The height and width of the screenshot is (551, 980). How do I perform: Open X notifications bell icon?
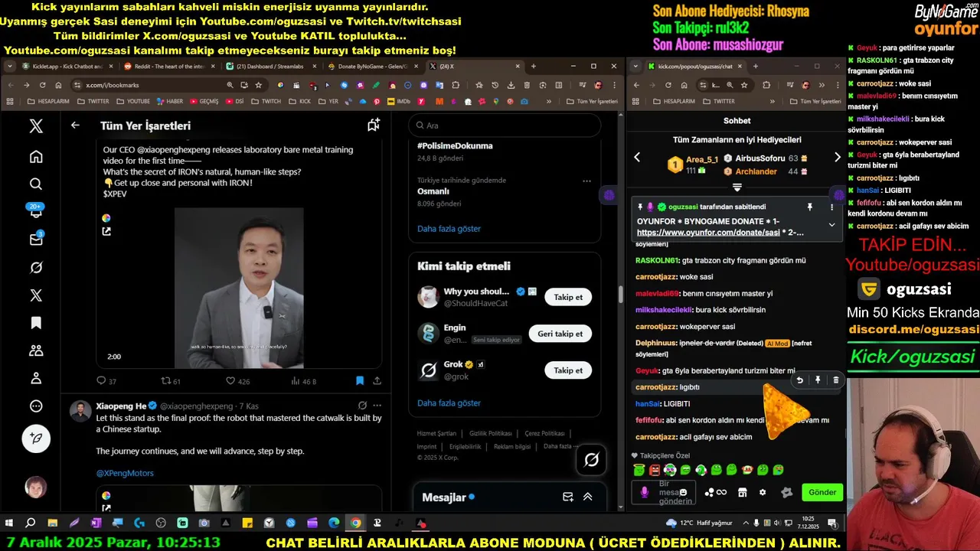coord(36,213)
